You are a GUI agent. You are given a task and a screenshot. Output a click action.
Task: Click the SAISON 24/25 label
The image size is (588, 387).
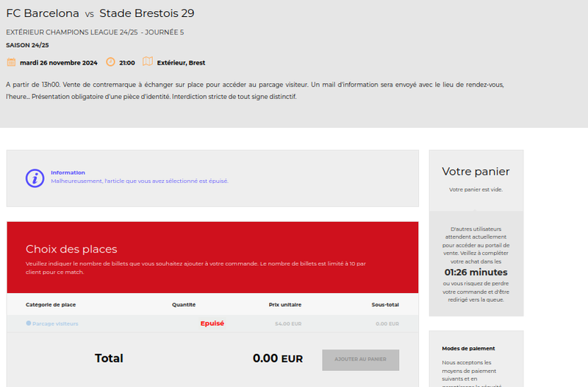pos(27,46)
